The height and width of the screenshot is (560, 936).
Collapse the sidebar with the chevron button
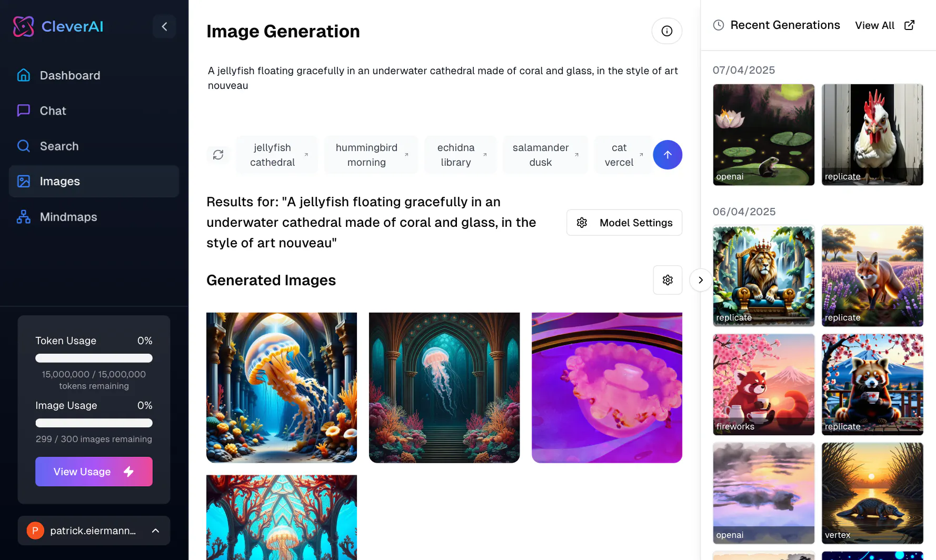[x=164, y=26]
